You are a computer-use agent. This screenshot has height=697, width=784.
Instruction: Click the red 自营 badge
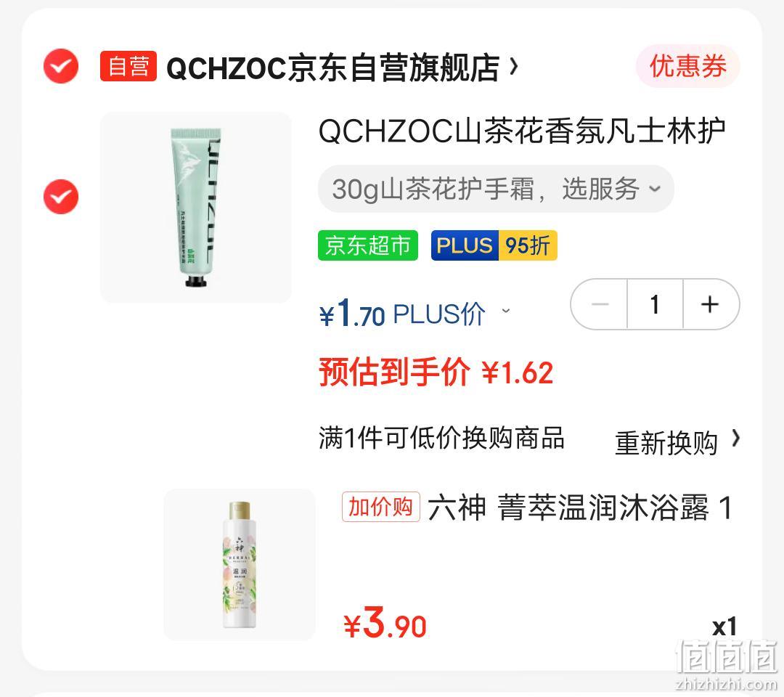[128, 66]
